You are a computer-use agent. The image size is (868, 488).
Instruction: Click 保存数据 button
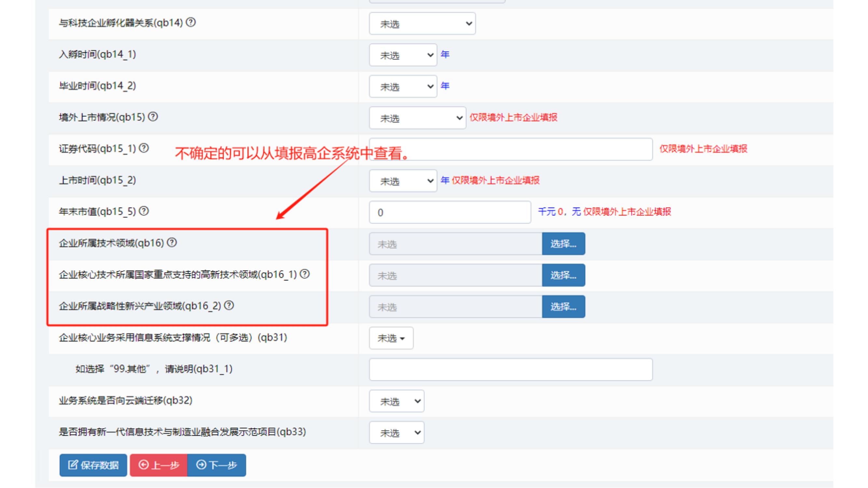pos(93,465)
